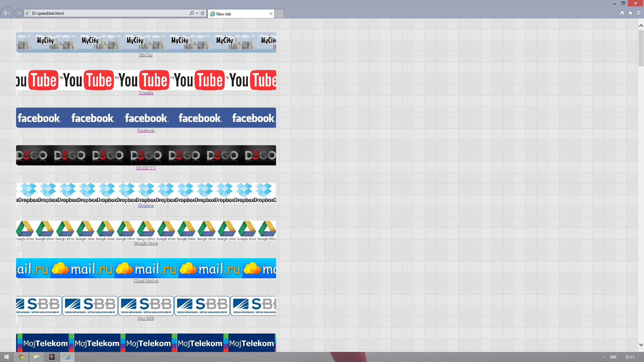
Task: Close the New tab tab
Action: click(x=271, y=14)
